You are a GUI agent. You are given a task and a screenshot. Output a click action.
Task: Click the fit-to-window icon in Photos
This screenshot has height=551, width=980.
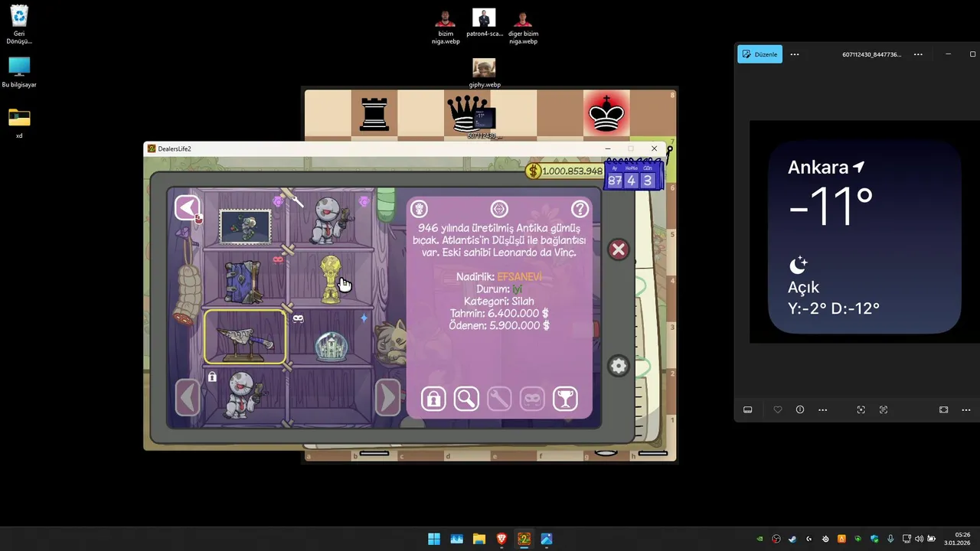point(943,409)
